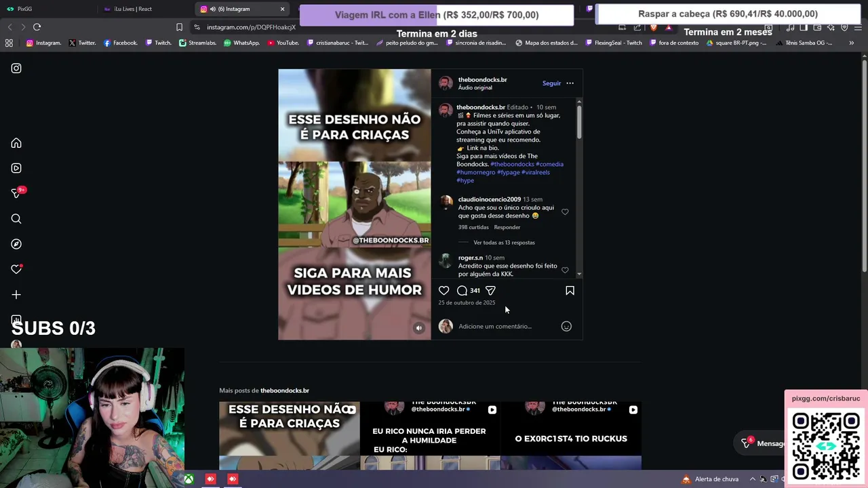Open #theboondocks hashtag link
This screenshot has height=488, width=868.
point(512,164)
